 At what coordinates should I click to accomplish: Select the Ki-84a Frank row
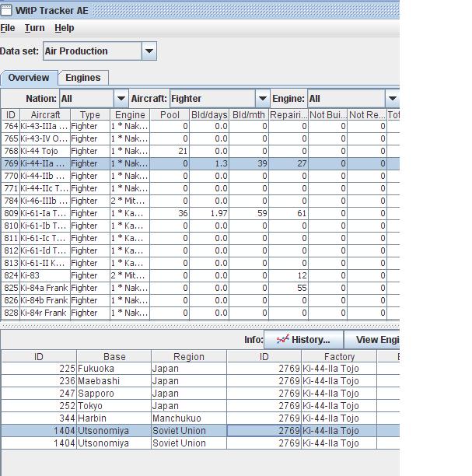200,288
